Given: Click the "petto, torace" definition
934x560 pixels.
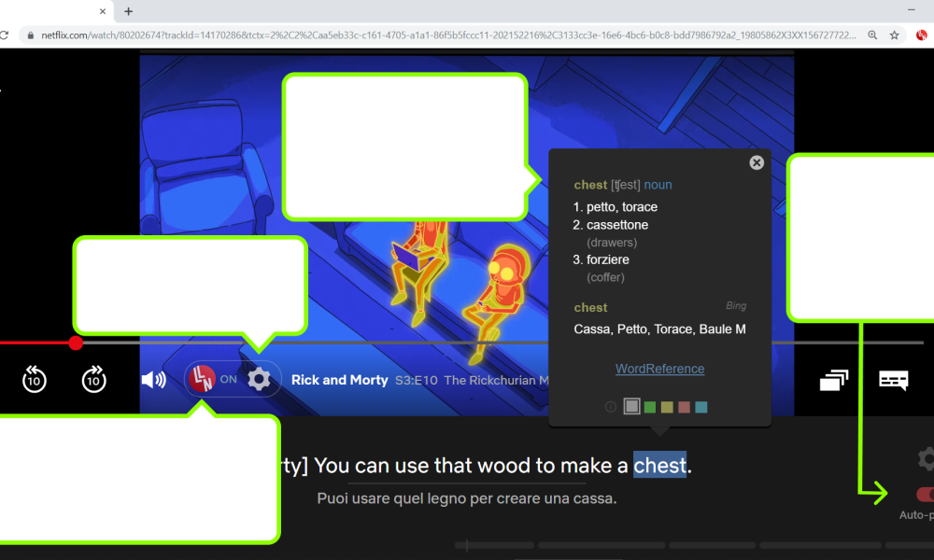Looking at the screenshot, I should click(x=622, y=207).
